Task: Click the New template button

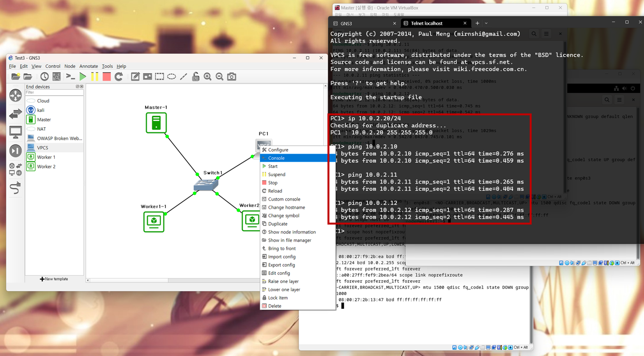Action: coord(54,279)
